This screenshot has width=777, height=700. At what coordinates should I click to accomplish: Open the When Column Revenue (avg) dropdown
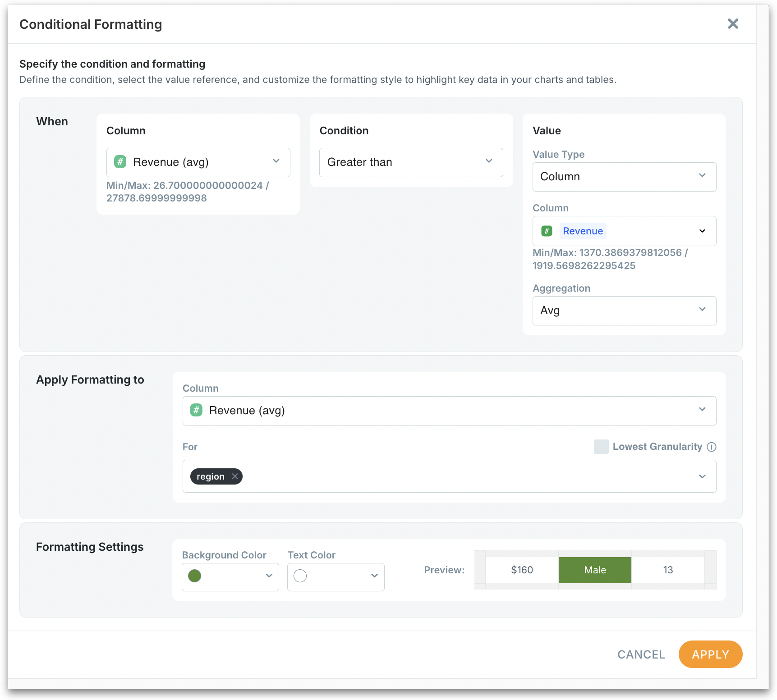coord(276,162)
